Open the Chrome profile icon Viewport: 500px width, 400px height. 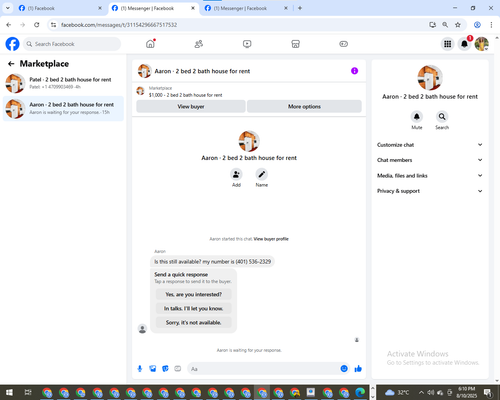(477, 25)
